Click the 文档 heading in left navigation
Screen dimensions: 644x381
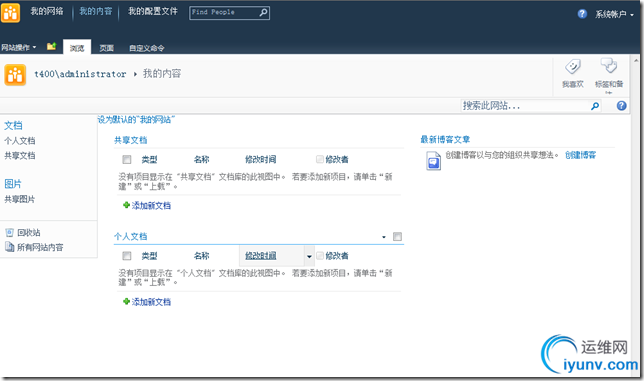pos(13,125)
